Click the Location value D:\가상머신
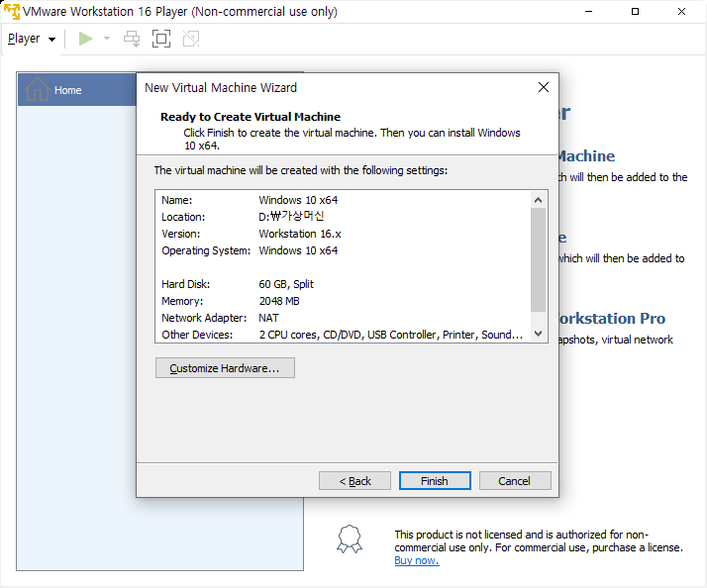Screen dimensions: 707x588 point(291,217)
